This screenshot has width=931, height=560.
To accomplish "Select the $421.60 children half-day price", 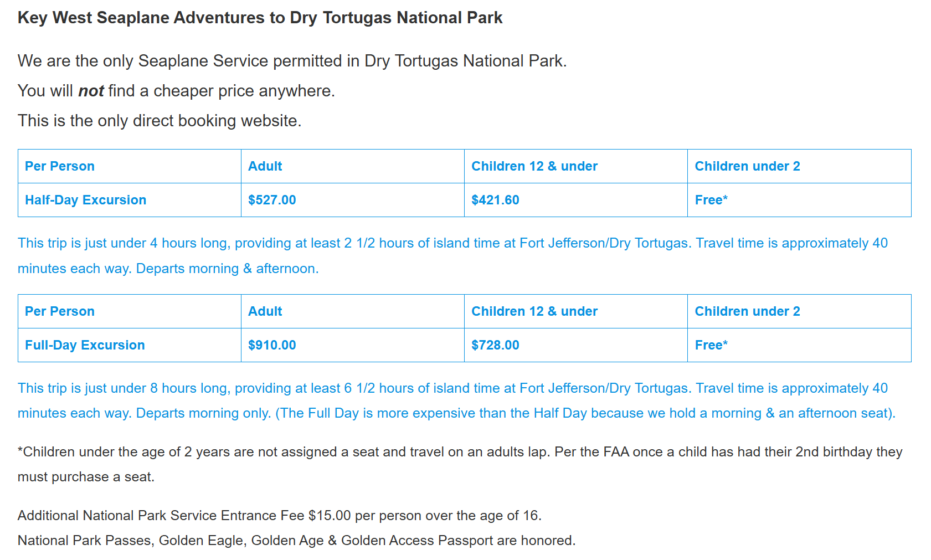I will click(x=495, y=200).
